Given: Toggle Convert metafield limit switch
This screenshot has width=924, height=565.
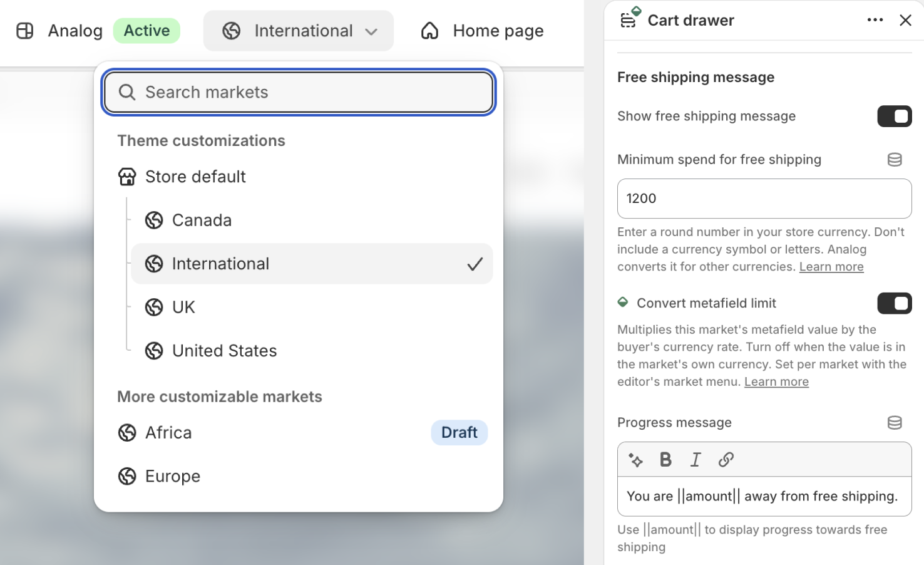Looking at the screenshot, I should point(895,304).
